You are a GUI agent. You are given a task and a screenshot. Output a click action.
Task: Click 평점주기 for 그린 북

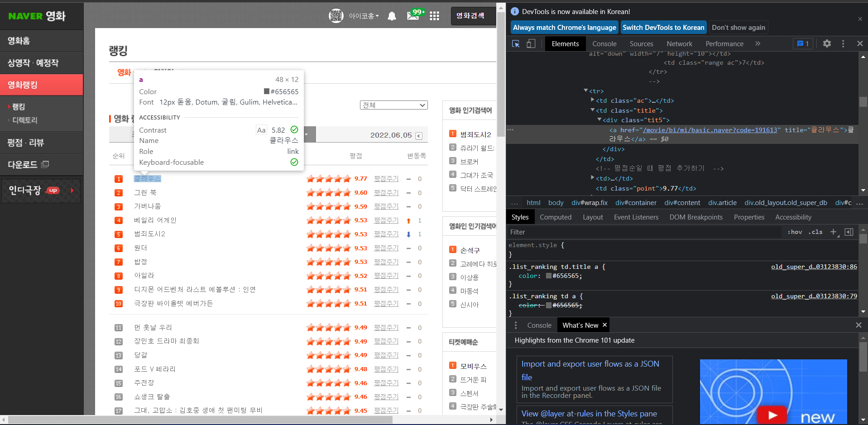tap(386, 193)
